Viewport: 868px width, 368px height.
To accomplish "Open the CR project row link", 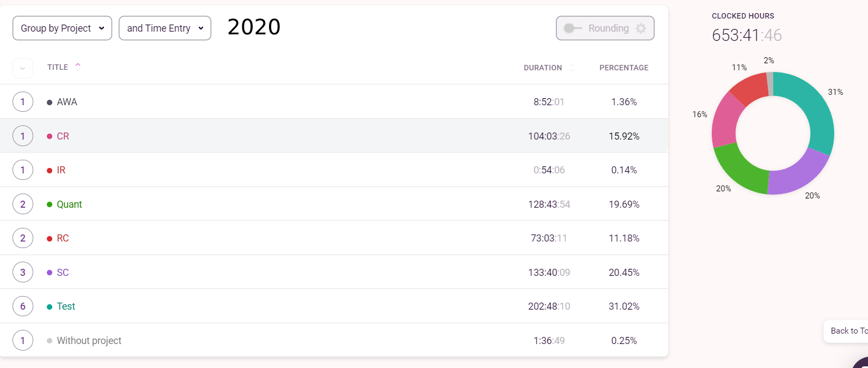I will point(63,136).
